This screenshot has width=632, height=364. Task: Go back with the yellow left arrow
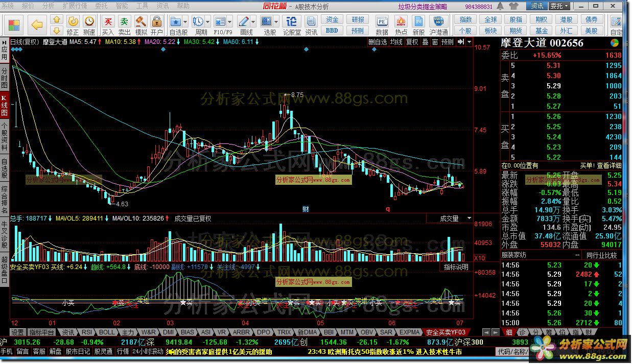pos(36,24)
